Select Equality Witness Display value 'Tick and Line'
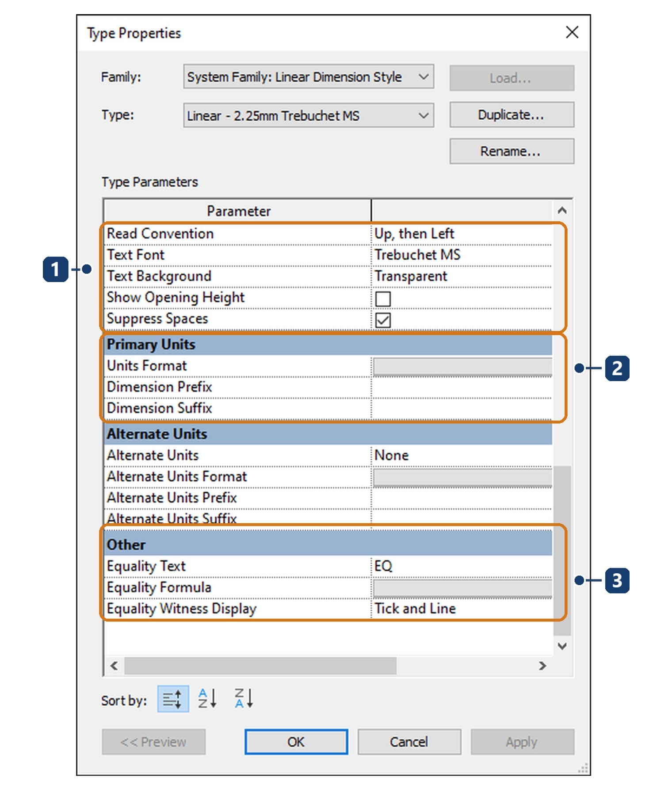 (415, 609)
